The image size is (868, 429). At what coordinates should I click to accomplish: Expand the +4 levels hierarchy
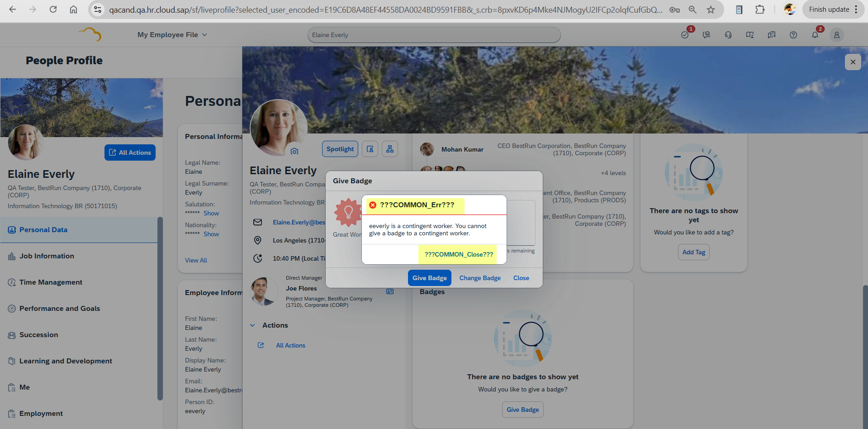(613, 173)
